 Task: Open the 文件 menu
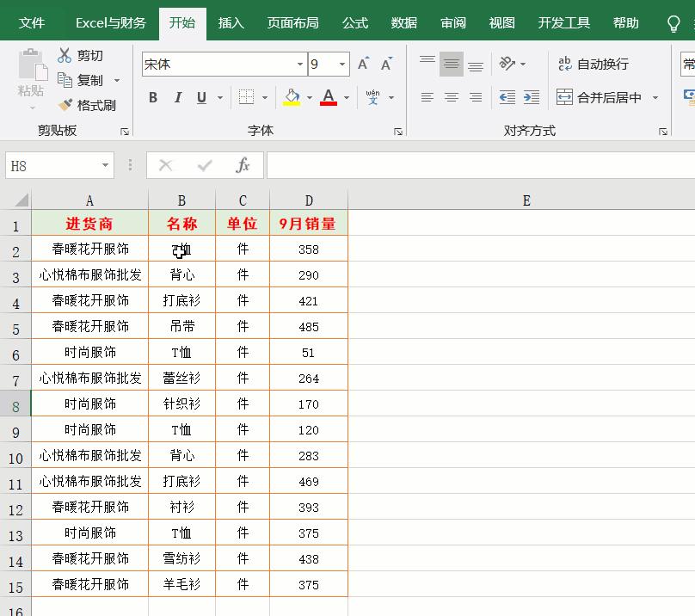tap(32, 23)
